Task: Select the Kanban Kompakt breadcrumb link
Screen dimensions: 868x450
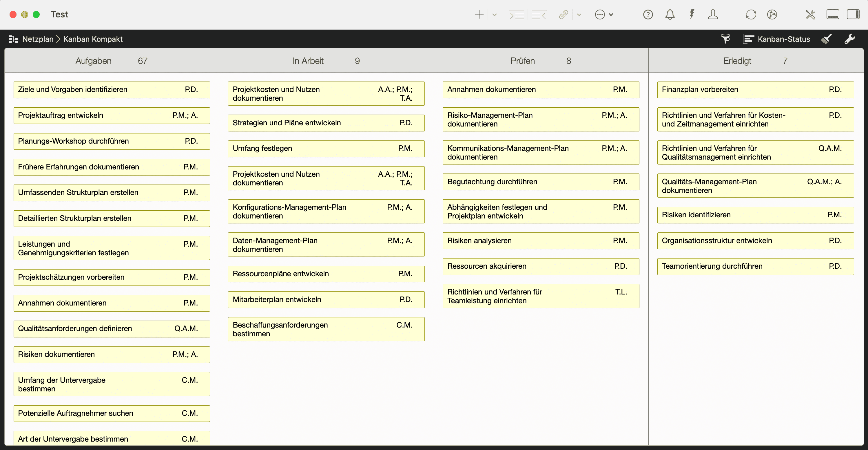Action: 93,39
